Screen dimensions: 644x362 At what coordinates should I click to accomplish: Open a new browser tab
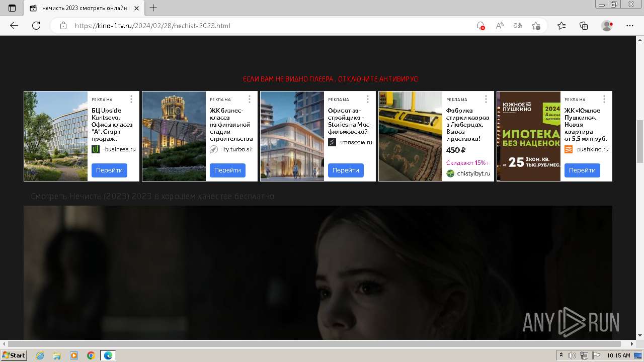pos(153,8)
